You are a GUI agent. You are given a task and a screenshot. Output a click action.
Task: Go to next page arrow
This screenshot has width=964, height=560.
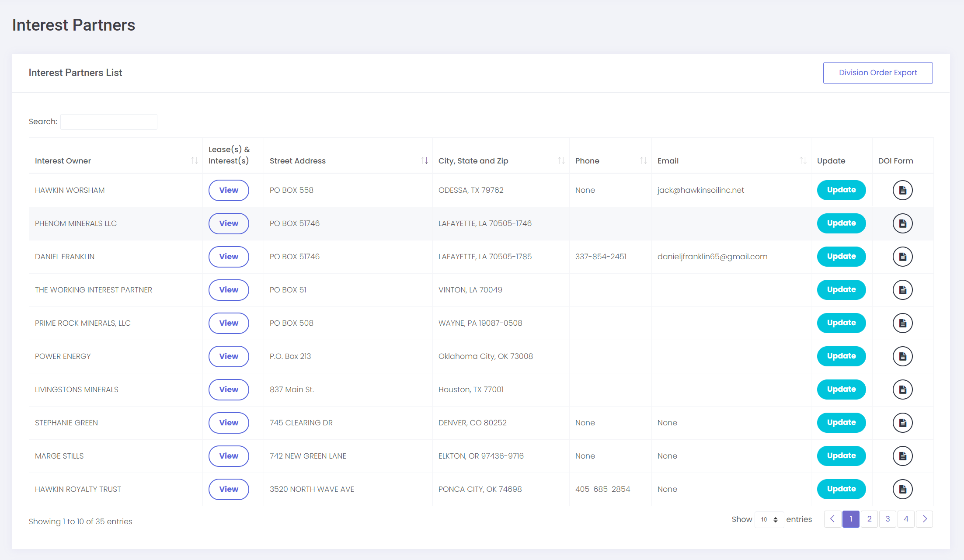click(x=924, y=519)
